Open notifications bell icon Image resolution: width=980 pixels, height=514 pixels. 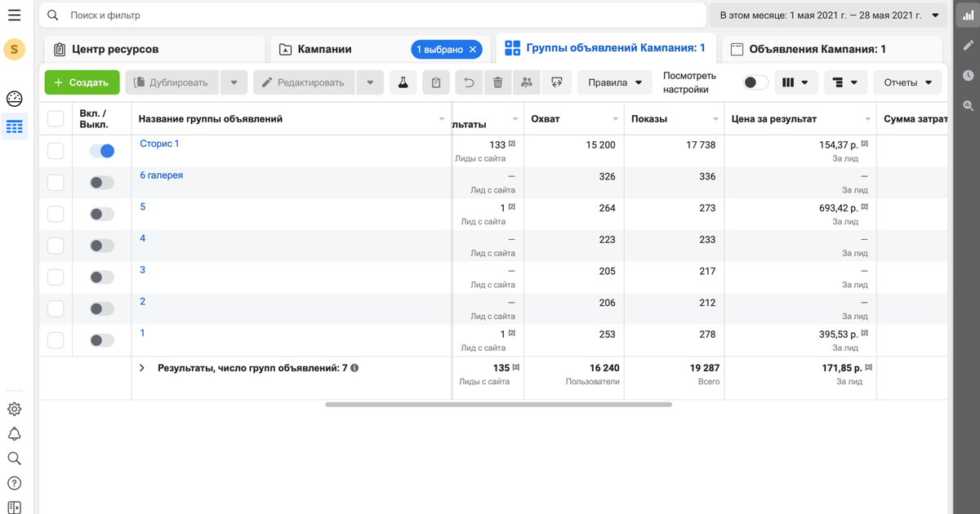point(14,434)
